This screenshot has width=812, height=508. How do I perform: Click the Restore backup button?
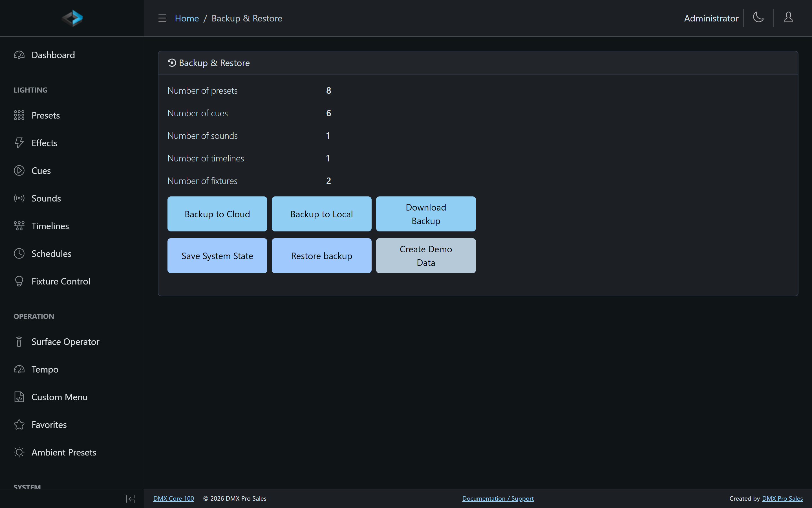pyautogui.click(x=321, y=256)
